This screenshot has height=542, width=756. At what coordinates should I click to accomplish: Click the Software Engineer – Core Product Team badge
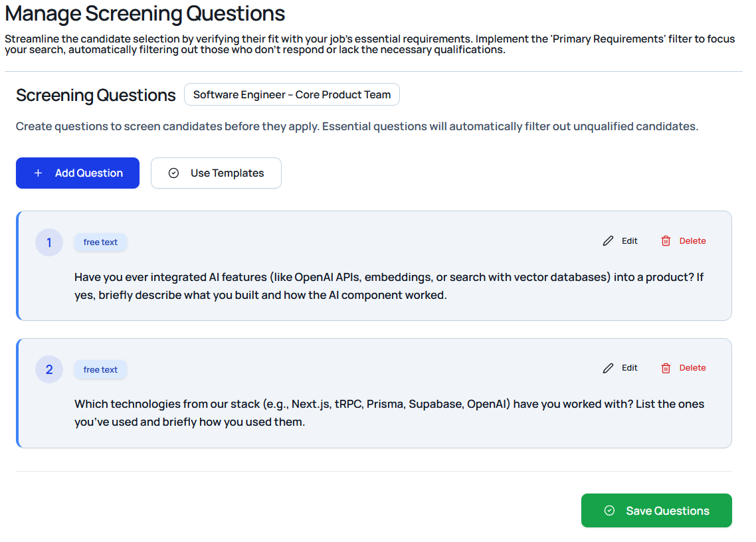click(x=292, y=94)
